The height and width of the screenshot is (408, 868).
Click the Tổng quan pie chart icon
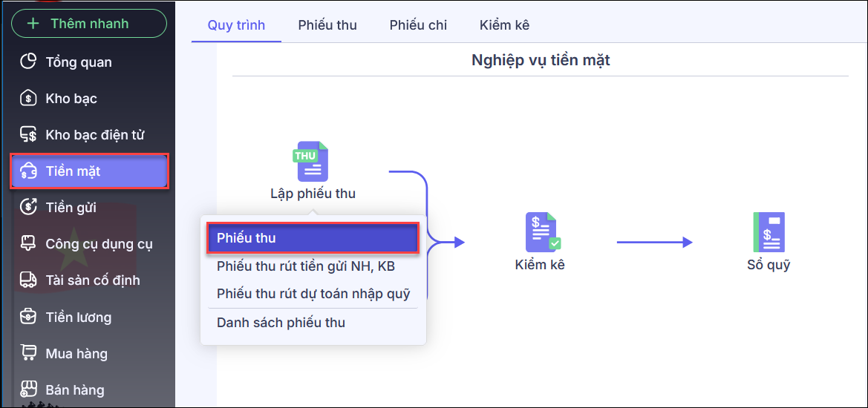(28, 62)
